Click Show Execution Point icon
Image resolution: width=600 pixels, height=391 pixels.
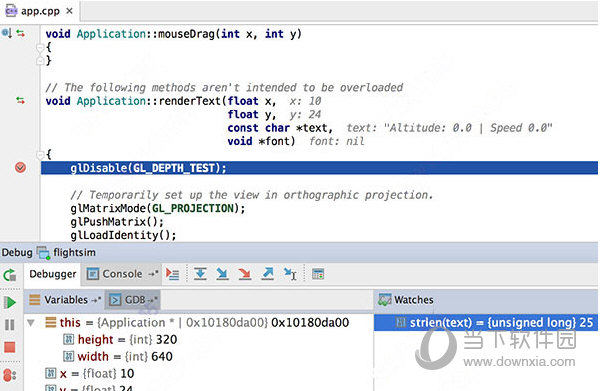tap(173, 274)
